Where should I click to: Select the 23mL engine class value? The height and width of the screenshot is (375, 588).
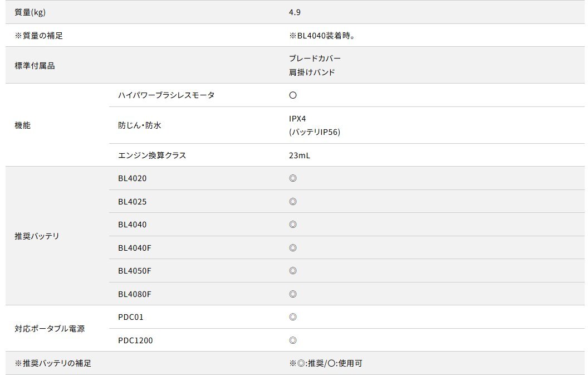point(299,155)
